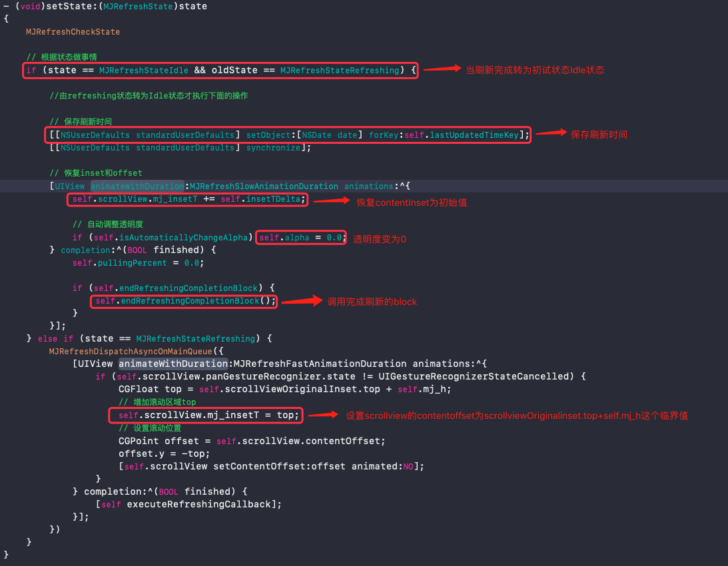Click the comment "// 自动调整透明度"
Image resolution: width=728 pixels, height=566 pixels.
click(x=108, y=224)
